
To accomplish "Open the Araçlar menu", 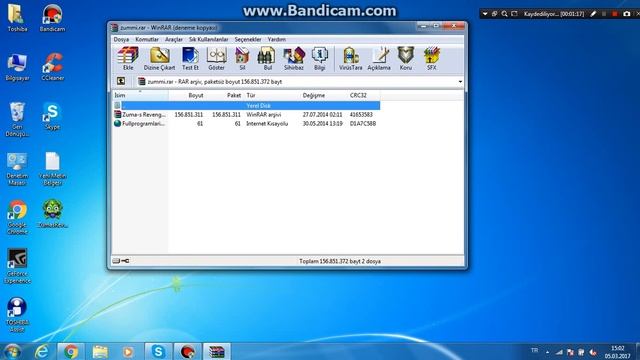I will click(174, 39).
